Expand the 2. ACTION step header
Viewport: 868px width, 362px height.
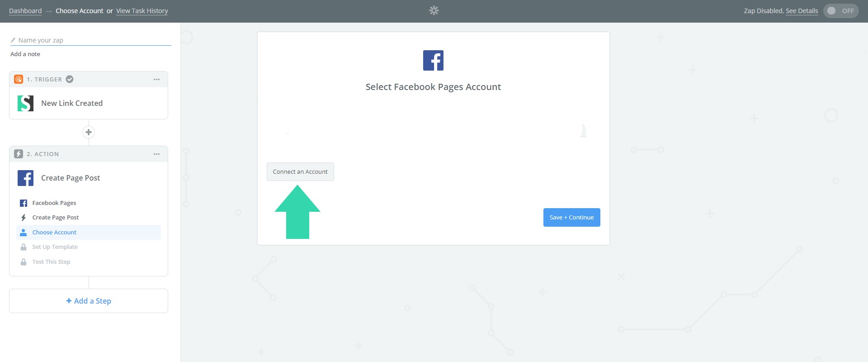tap(43, 154)
